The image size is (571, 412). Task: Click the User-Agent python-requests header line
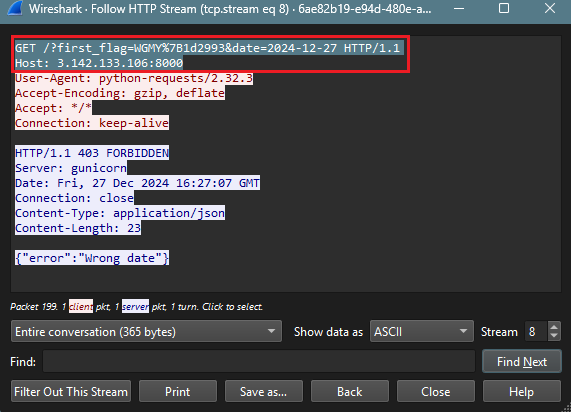pyautogui.click(x=134, y=78)
